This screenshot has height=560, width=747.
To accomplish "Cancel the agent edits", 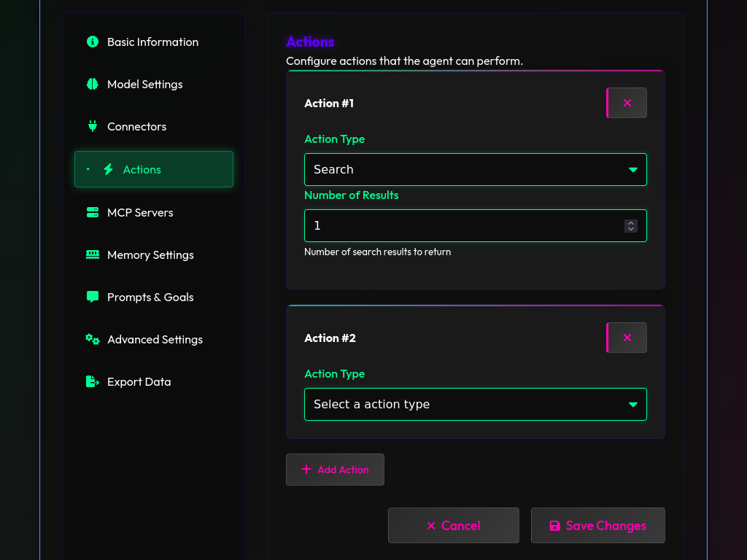I will (x=454, y=525).
